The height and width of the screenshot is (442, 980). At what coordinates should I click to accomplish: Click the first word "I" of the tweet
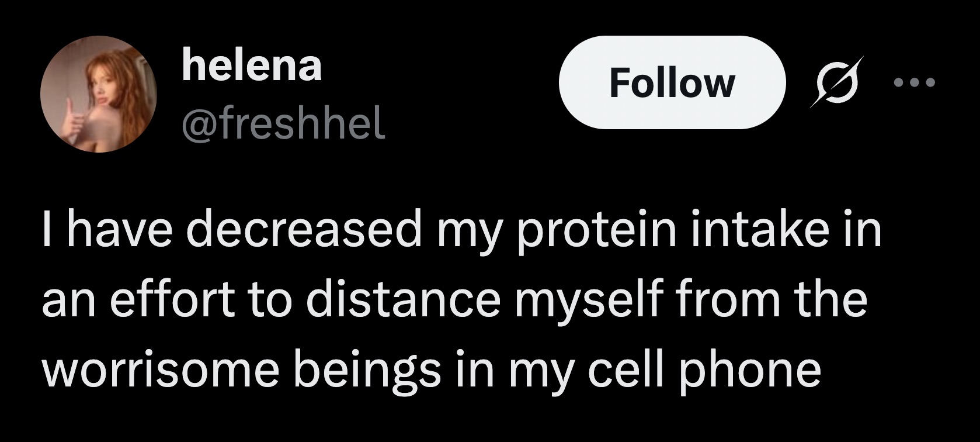click(47, 230)
